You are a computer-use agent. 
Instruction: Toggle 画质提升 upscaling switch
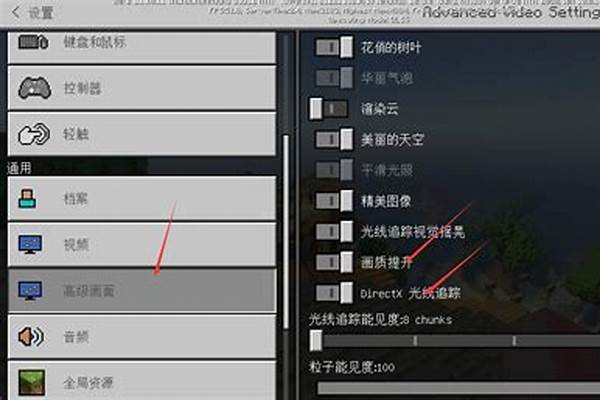pos(334,262)
